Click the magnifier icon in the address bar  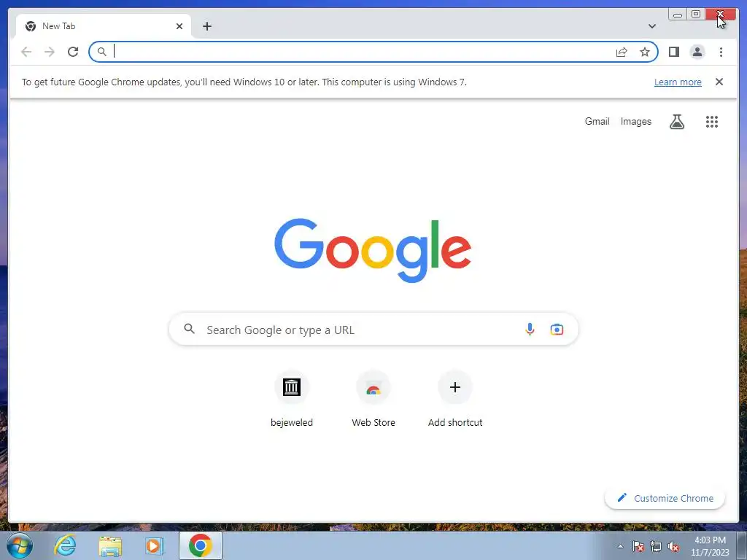pos(101,52)
